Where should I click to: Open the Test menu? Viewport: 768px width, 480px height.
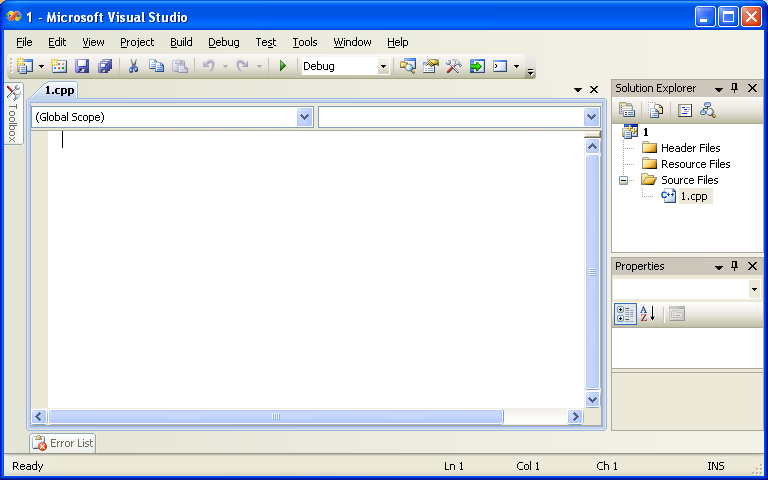266,42
